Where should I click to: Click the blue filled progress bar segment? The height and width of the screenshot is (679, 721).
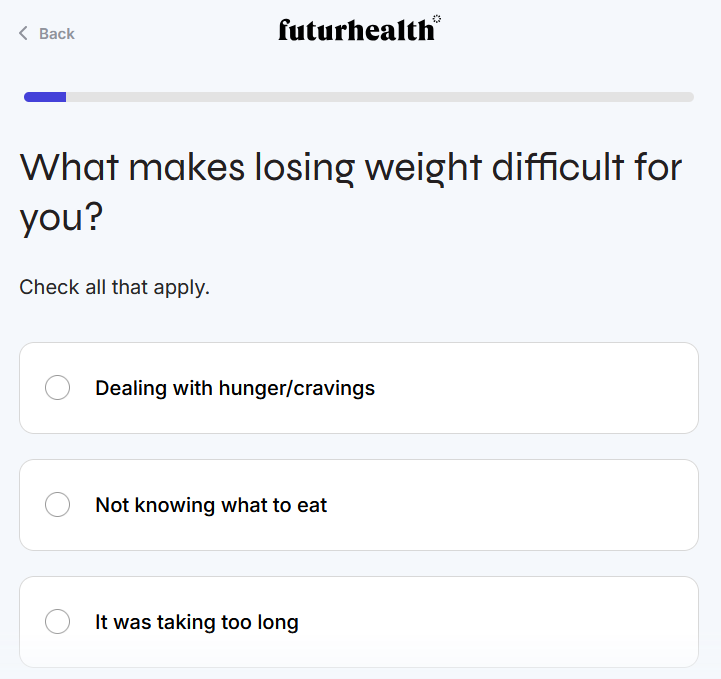[45, 97]
